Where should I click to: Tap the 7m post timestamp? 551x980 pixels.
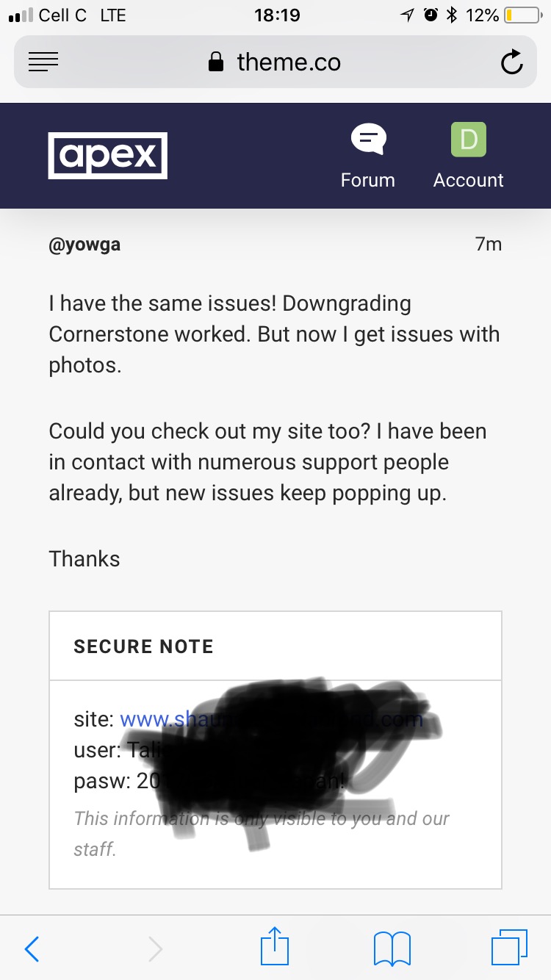489,245
